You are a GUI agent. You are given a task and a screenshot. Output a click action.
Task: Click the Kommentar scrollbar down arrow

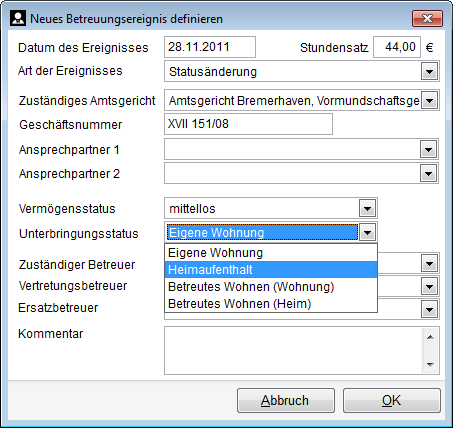(x=430, y=364)
